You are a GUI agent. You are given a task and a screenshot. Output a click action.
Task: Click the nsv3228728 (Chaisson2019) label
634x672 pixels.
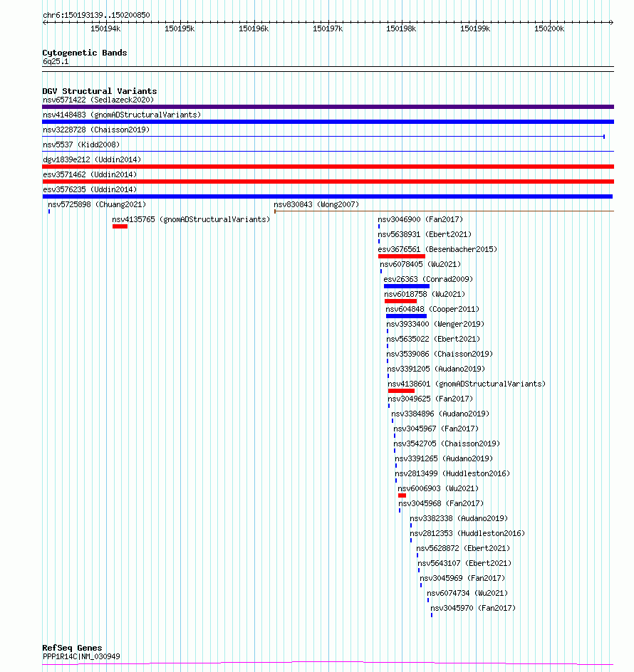pos(96,130)
